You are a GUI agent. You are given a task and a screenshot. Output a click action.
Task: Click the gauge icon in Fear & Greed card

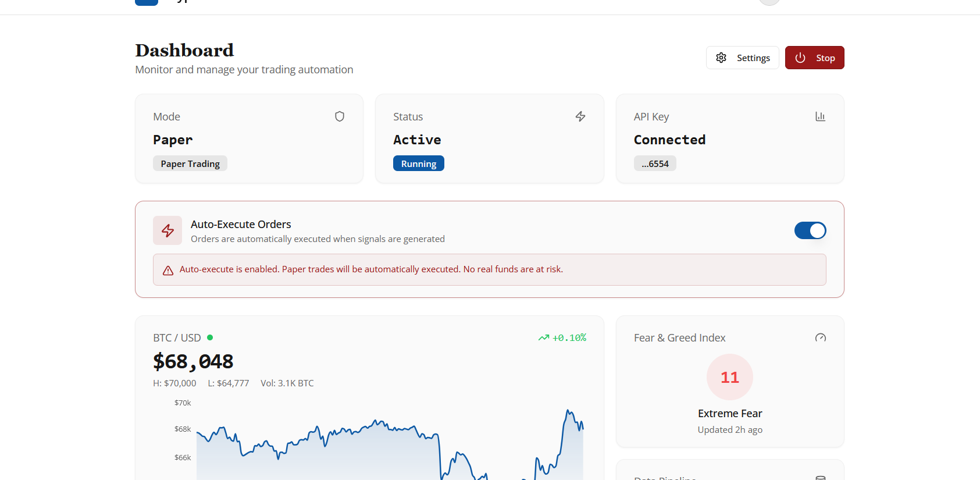[820, 338]
